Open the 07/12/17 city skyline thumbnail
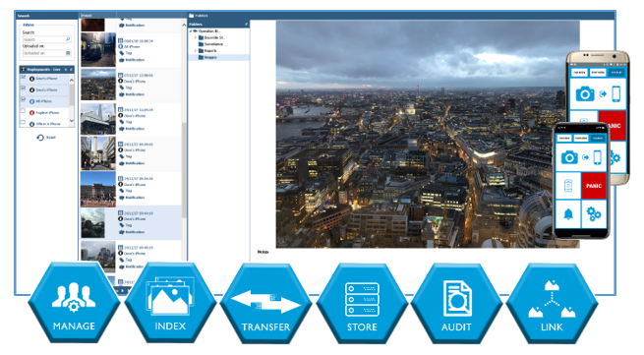 tap(98, 85)
